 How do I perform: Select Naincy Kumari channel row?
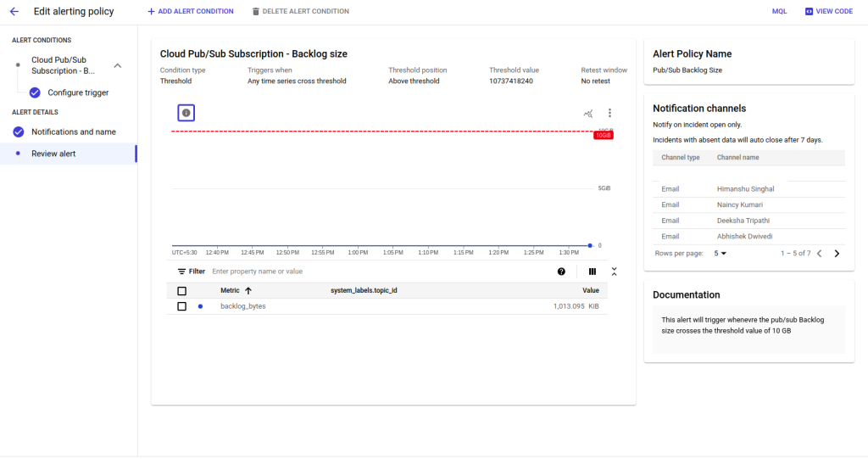(749, 205)
